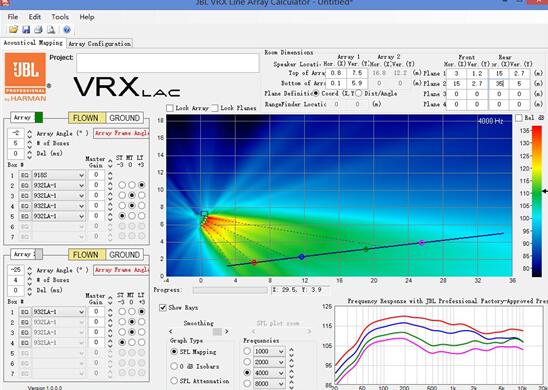The image size is (548, 390).
Task: Expand the Array 2 box 1 932LA-1 dropdown
Action: (x=59, y=312)
